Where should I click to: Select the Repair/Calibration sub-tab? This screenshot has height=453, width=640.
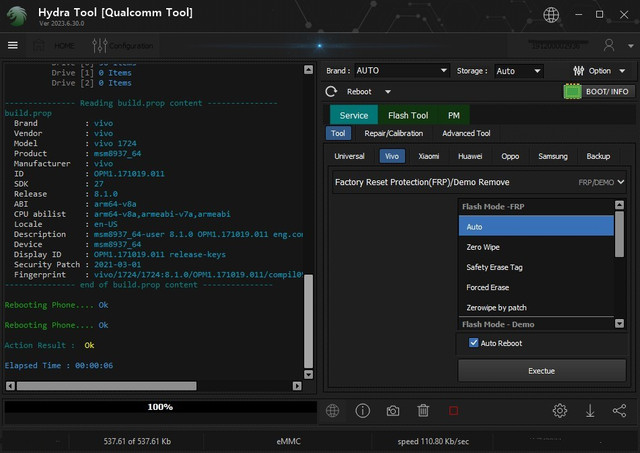click(x=393, y=133)
